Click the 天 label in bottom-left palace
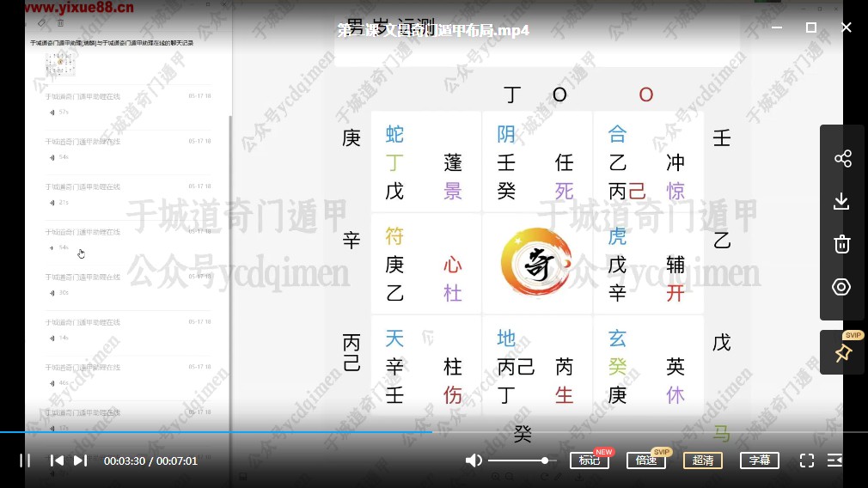This screenshot has width=868, height=488. (x=394, y=338)
